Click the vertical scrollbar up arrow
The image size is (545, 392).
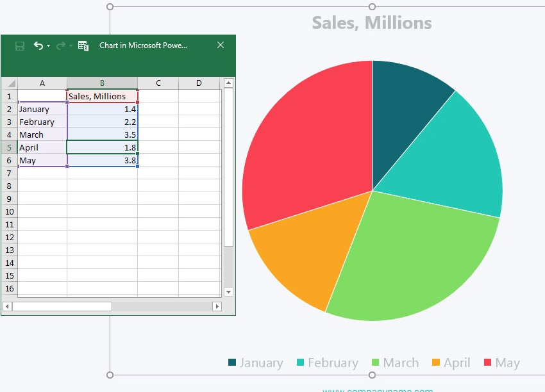229,83
